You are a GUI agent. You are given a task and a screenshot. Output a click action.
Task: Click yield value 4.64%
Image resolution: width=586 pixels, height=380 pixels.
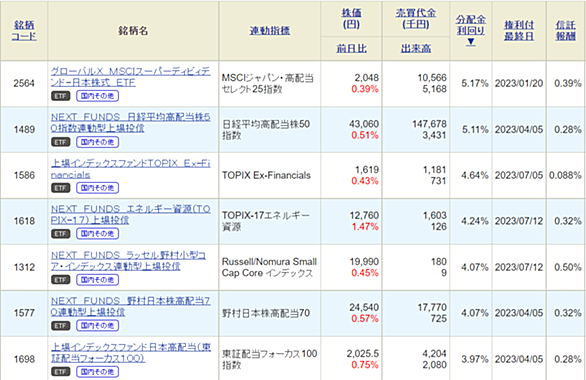pyautogui.click(x=475, y=175)
